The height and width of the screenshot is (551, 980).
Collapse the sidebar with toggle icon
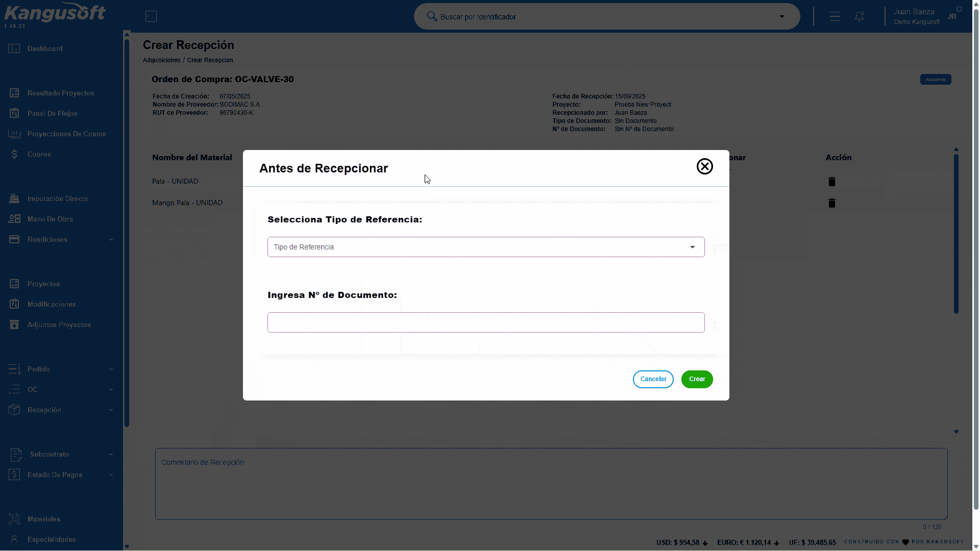coord(151,16)
